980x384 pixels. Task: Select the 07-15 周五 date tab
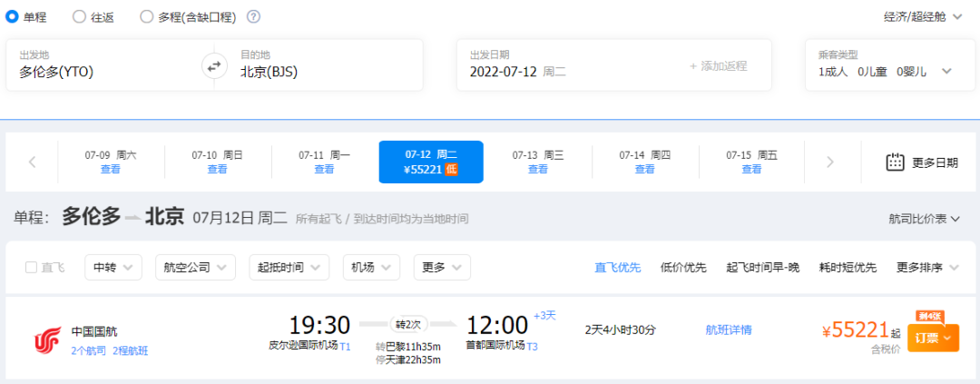[x=752, y=162]
